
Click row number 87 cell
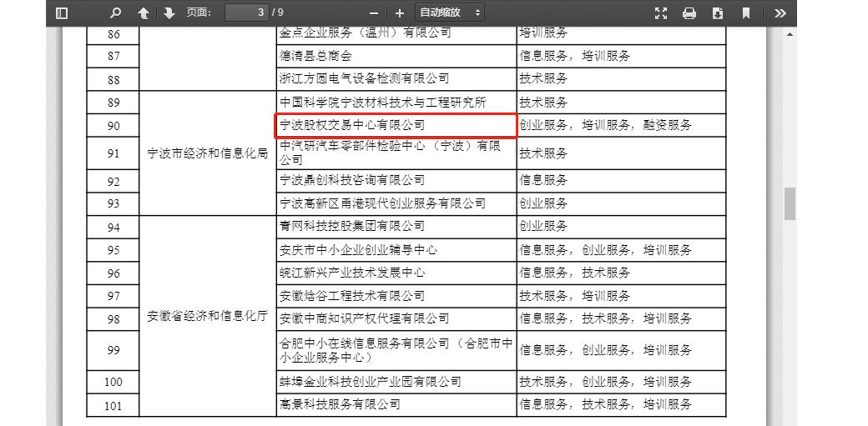113,56
